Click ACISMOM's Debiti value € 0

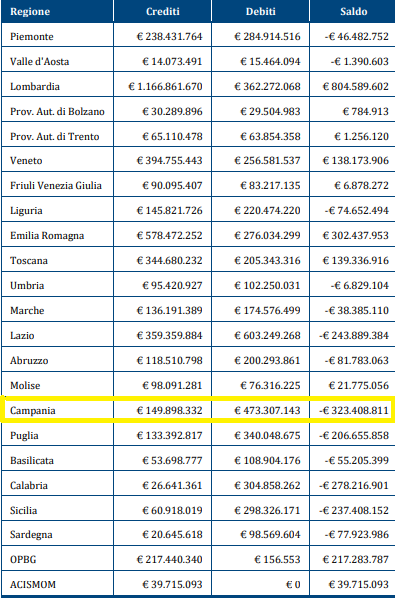(293, 585)
